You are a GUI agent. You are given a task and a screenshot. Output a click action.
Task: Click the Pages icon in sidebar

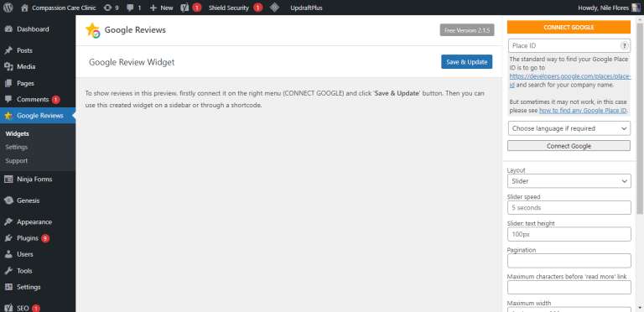(x=8, y=83)
